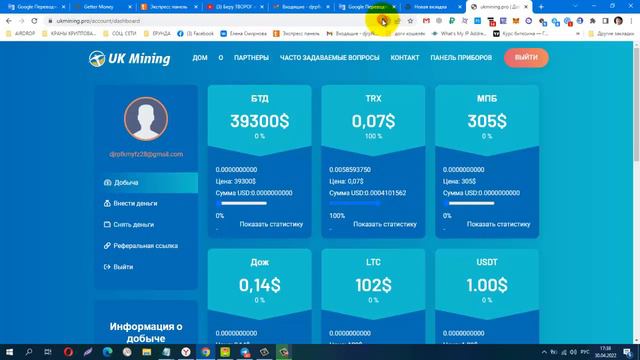Viewport: 640px width, 360px height.
Task: Open ЧАСТО ЗАДАВАЕМЫЕ ВОПРОСЫ page
Action: tap(329, 58)
